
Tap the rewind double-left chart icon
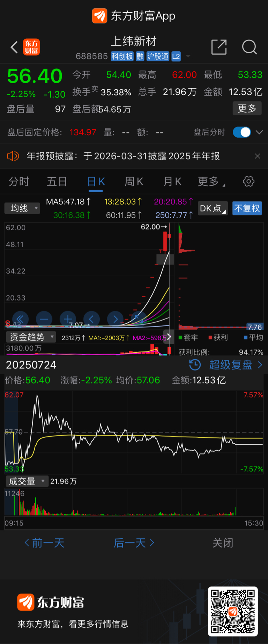tap(20, 319)
